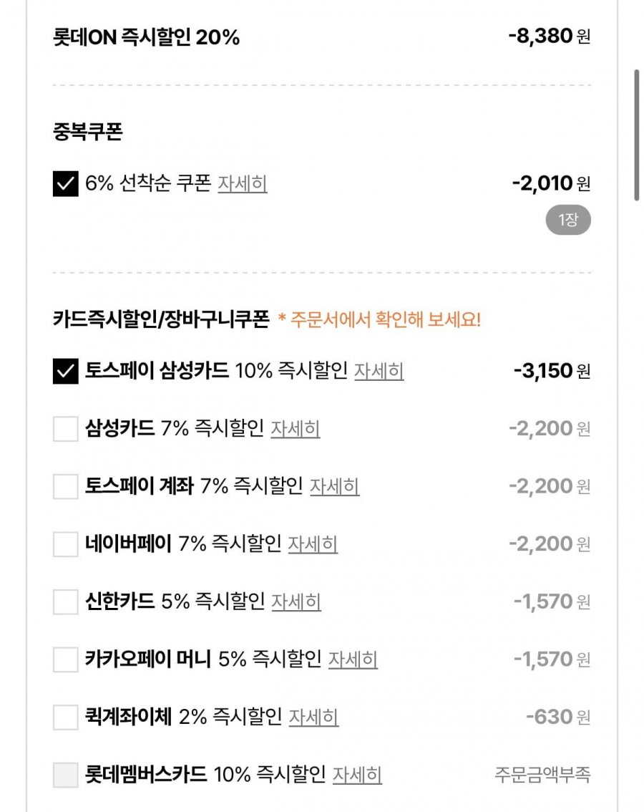Uncheck 토스페이 삼성카드 10% 즉시할인 checkbox
Viewport: 644px width, 812px height.
pos(65,372)
